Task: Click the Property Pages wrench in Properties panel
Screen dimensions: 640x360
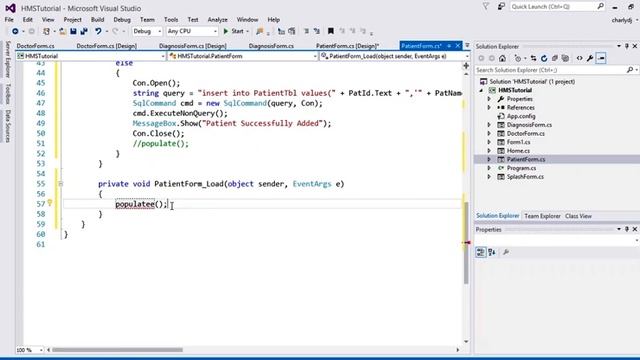Action: (506, 252)
